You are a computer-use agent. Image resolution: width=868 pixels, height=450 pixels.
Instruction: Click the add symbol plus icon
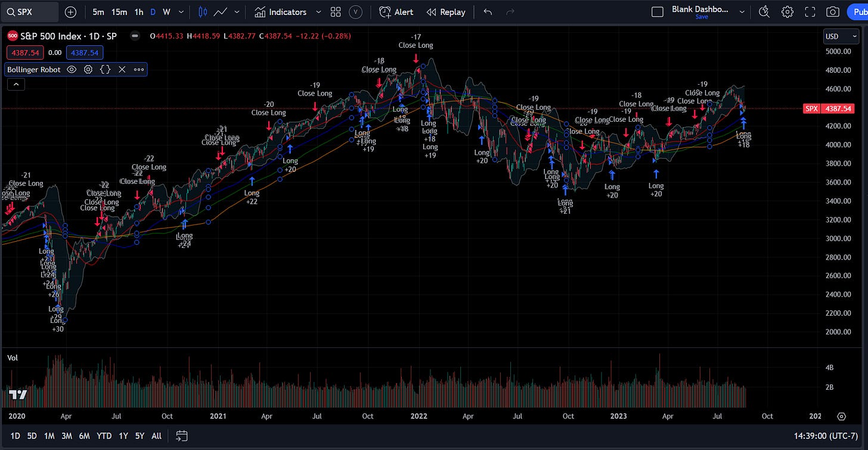pos(70,12)
